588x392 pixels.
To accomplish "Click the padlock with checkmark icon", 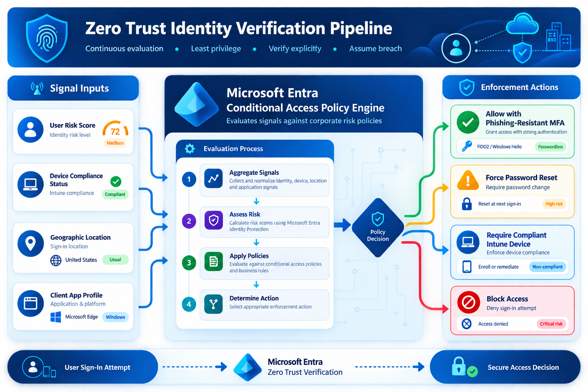I will tap(464, 367).
